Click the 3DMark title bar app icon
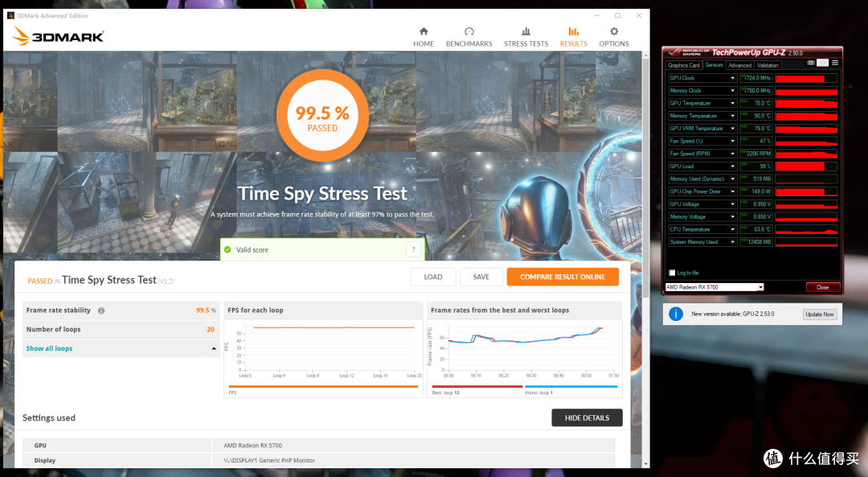This screenshot has height=477, width=868. (x=10, y=15)
